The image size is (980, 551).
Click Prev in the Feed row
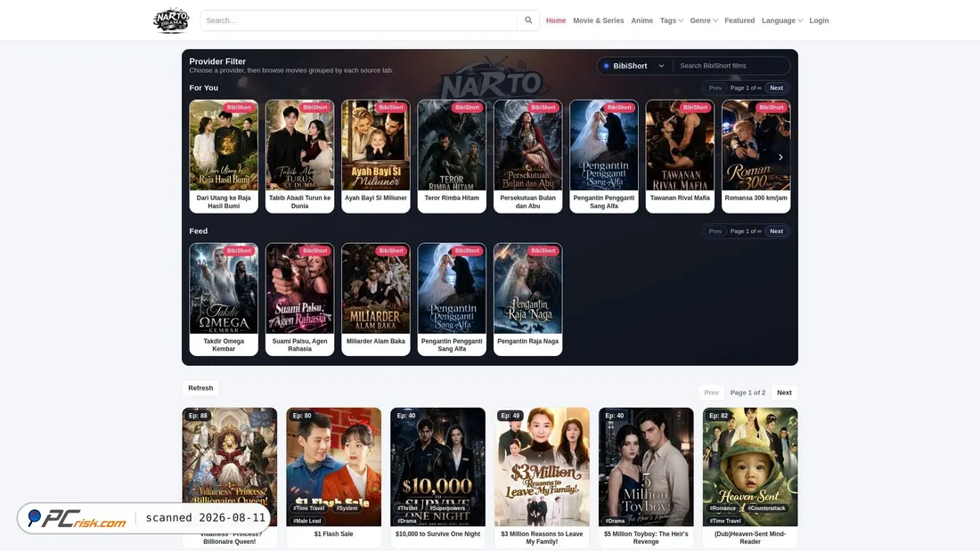point(715,231)
